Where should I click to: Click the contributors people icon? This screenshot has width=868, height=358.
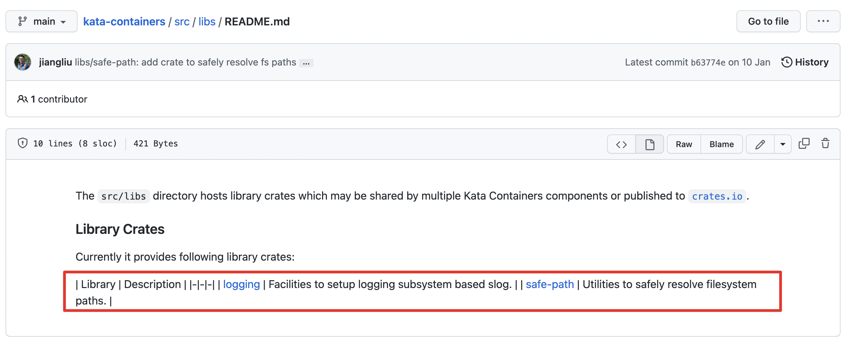click(23, 99)
